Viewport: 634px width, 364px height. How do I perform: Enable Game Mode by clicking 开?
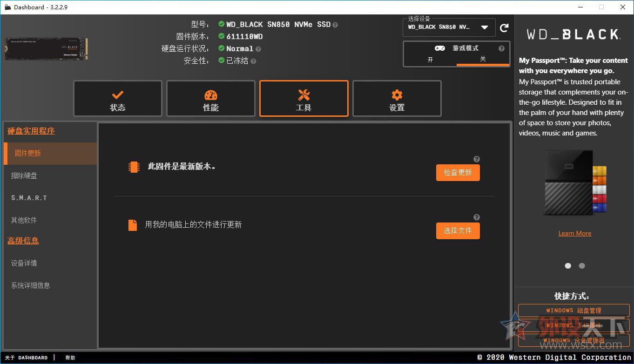(430, 59)
